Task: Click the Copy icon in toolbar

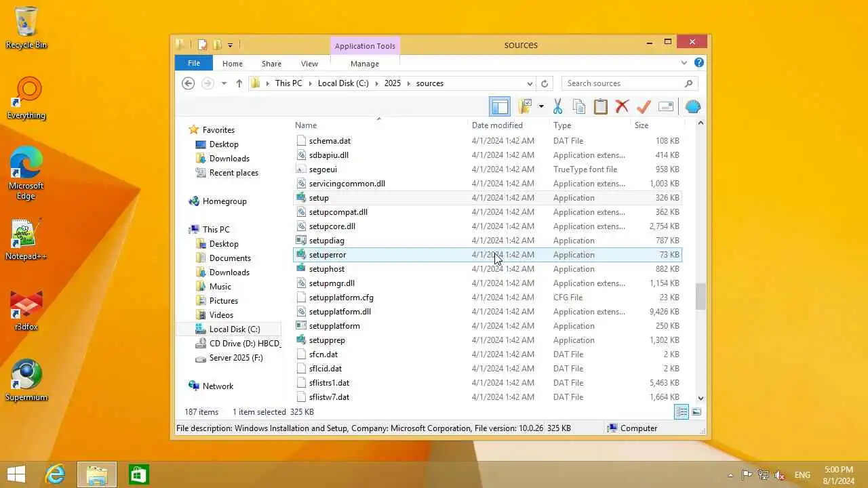Action: click(579, 106)
